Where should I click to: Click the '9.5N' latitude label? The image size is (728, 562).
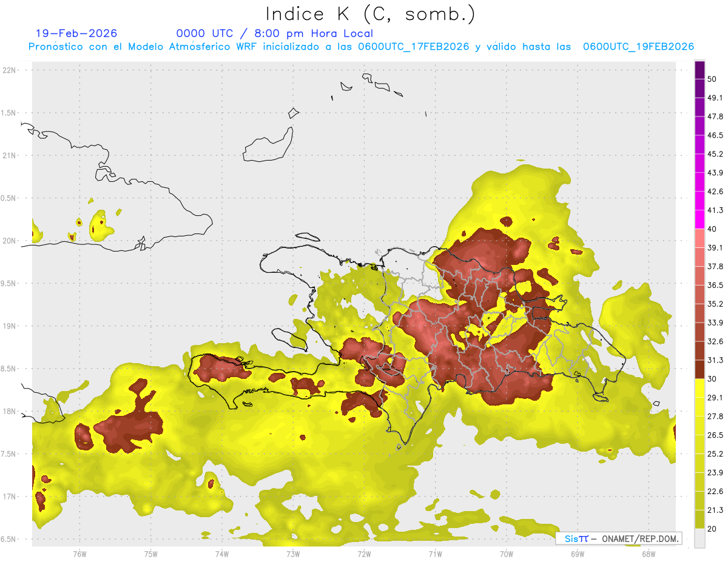click(8, 283)
